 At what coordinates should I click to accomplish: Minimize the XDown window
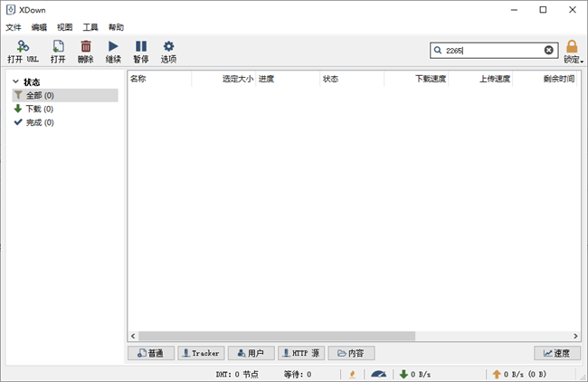(x=514, y=10)
